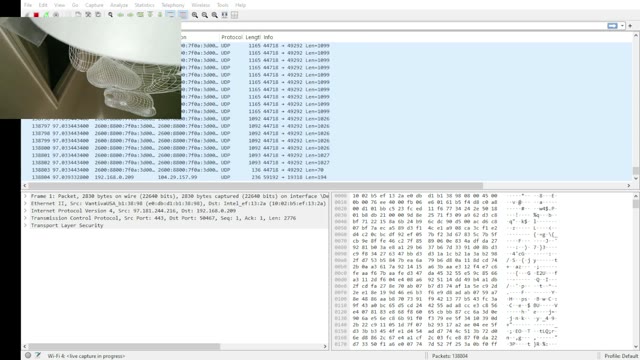640x360 pixels.
Task: Select packet number 138801
Action: coord(327,156)
